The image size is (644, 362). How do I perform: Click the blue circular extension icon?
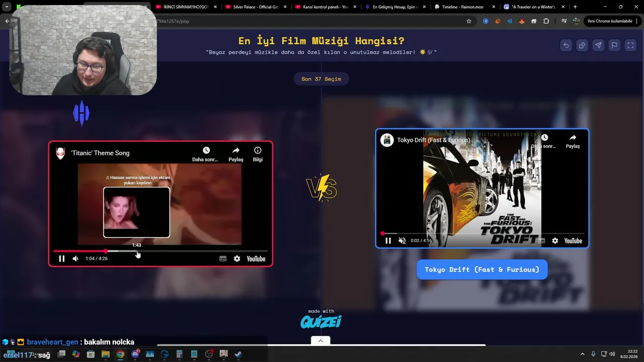coord(486,21)
